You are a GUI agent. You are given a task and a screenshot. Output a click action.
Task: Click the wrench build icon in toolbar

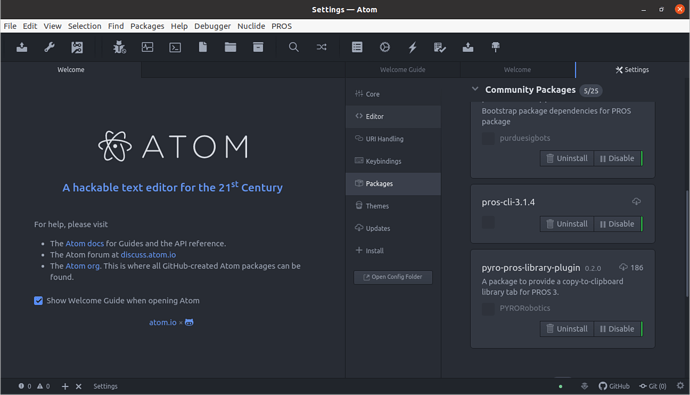click(49, 47)
